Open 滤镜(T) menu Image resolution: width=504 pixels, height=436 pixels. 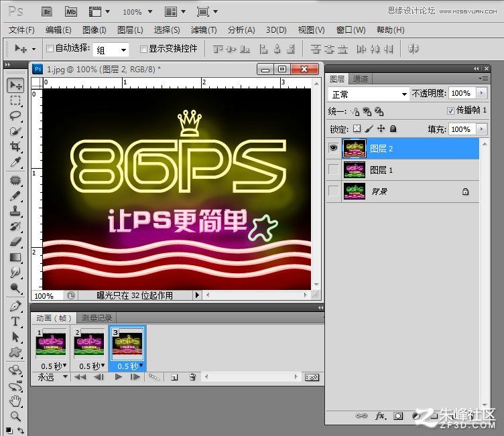point(204,30)
